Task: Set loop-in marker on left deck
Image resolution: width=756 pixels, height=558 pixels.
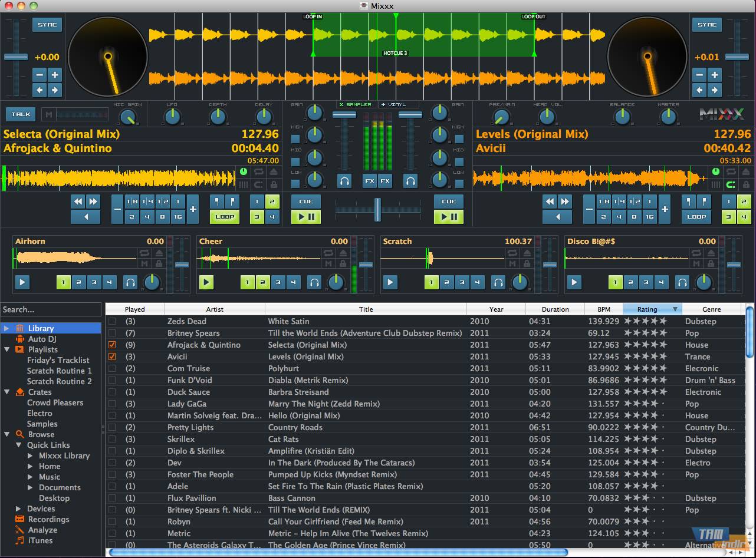Action: pos(218,202)
